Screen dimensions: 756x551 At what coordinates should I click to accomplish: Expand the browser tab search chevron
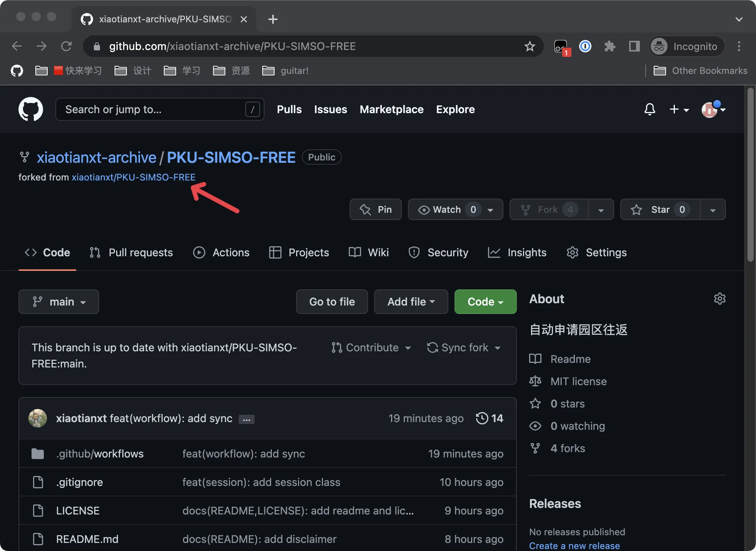click(739, 19)
